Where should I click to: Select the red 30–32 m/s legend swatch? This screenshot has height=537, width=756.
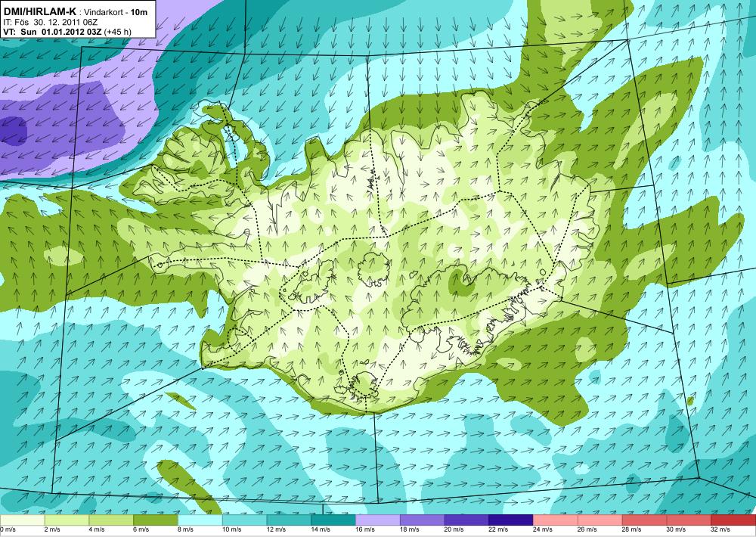(x=689, y=520)
